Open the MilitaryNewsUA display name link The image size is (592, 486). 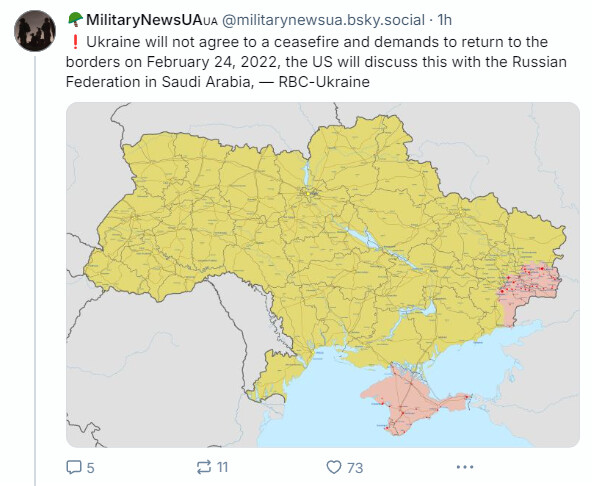pyautogui.click(x=144, y=20)
